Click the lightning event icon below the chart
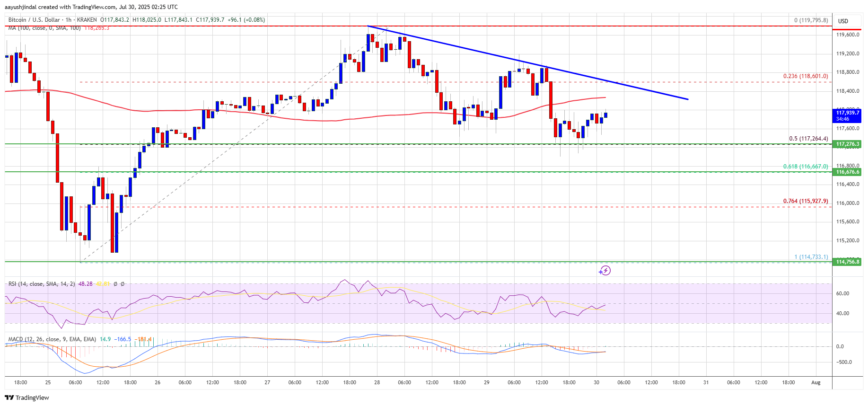Viewport: 868px width, 406px height. 605,271
